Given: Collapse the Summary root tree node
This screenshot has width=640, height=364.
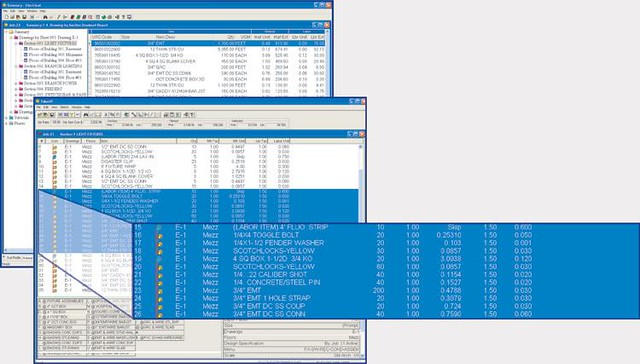Looking at the screenshot, I should tap(6, 32).
